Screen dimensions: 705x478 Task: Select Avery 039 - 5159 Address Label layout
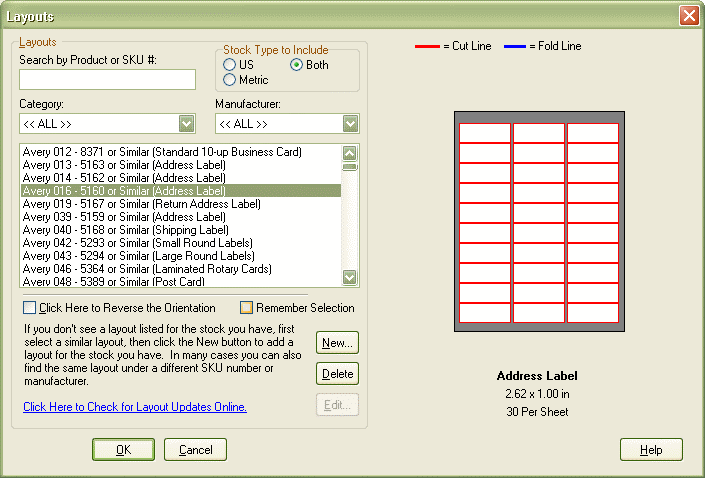point(181,217)
